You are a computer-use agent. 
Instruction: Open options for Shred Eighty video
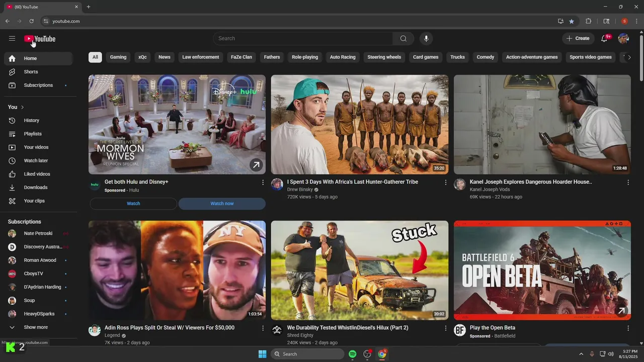click(445, 328)
